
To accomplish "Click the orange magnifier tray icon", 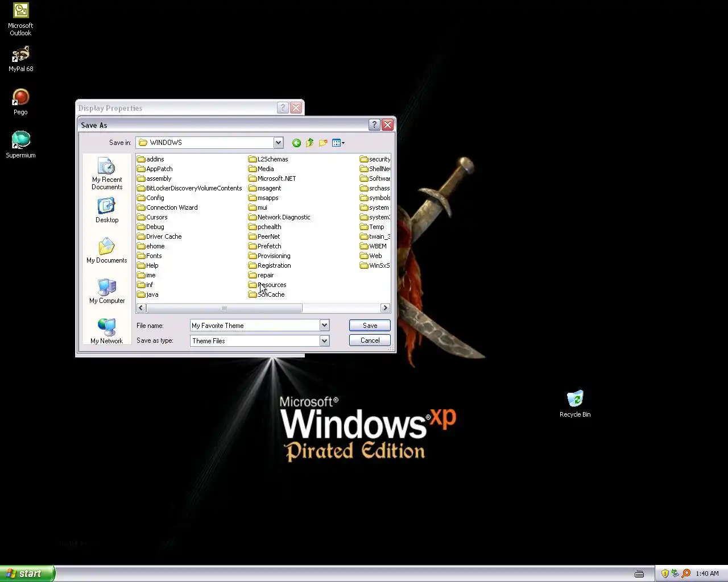I will pyautogui.click(x=686, y=573).
